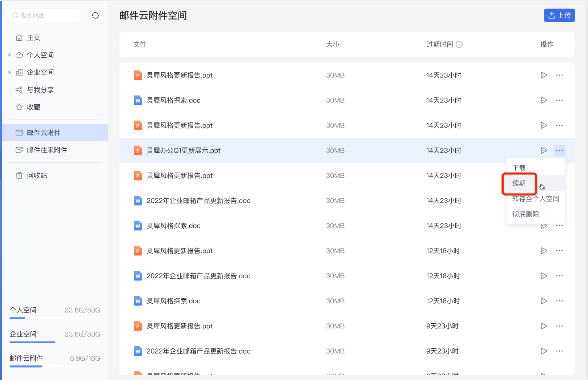Screen dimensions: 588x380
Task: Open the more-options menu on the selected row
Action: point(560,150)
